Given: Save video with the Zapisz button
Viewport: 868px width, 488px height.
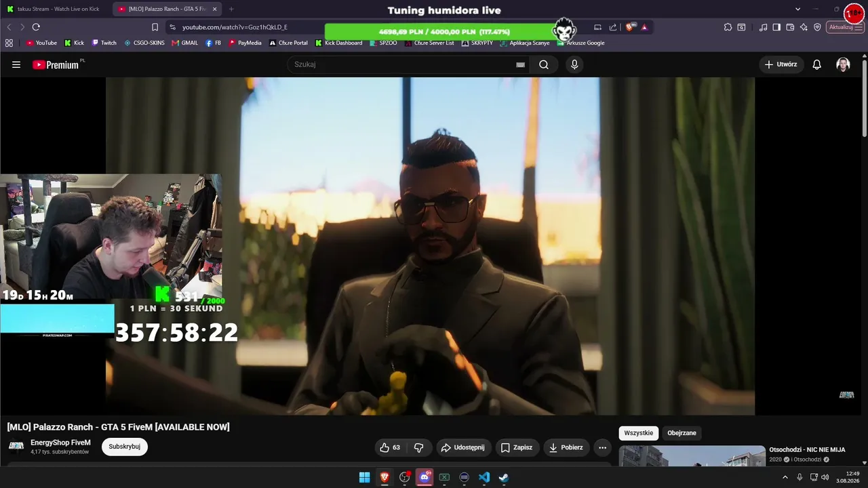Looking at the screenshot, I should tap(517, 447).
